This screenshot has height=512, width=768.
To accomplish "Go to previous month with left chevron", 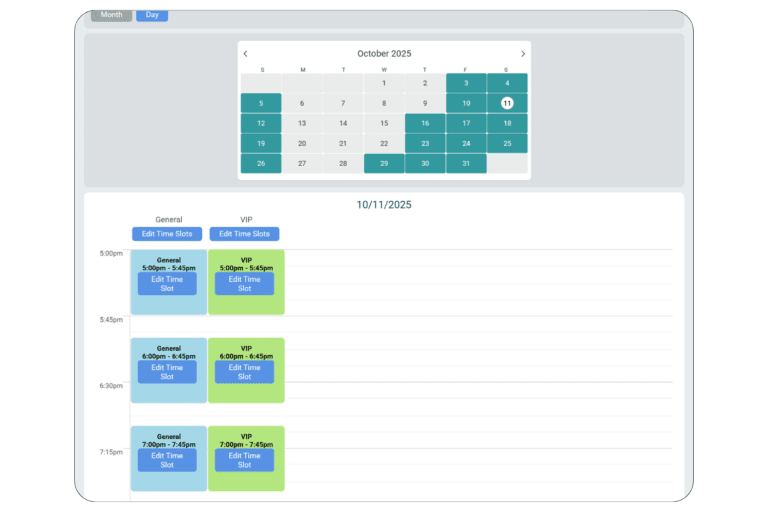I will pyautogui.click(x=246, y=54).
